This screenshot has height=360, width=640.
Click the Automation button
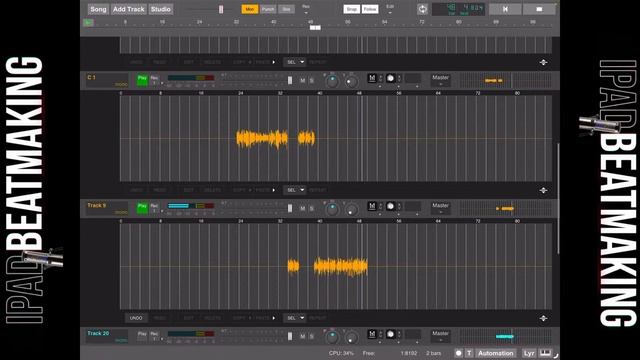coord(496,353)
